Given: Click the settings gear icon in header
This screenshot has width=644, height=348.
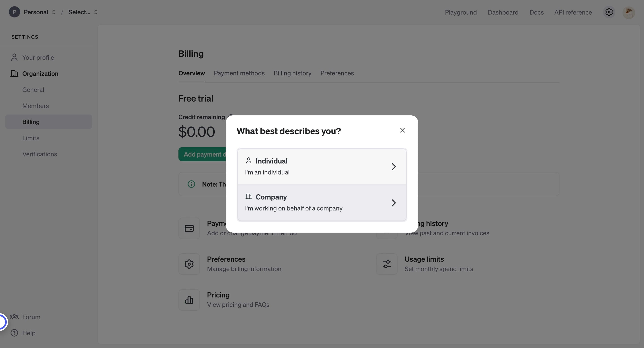Looking at the screenshot, I should [x=609, y=12].
